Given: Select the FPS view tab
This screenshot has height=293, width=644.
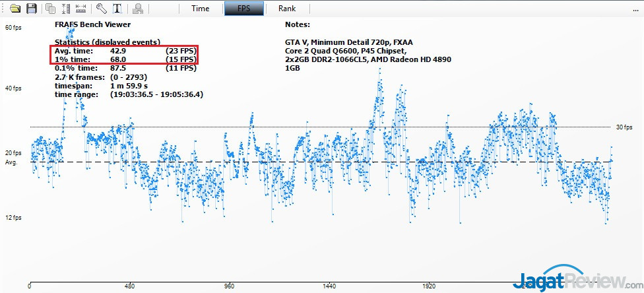Looking at the screenshot, I should tap(244, 9).
